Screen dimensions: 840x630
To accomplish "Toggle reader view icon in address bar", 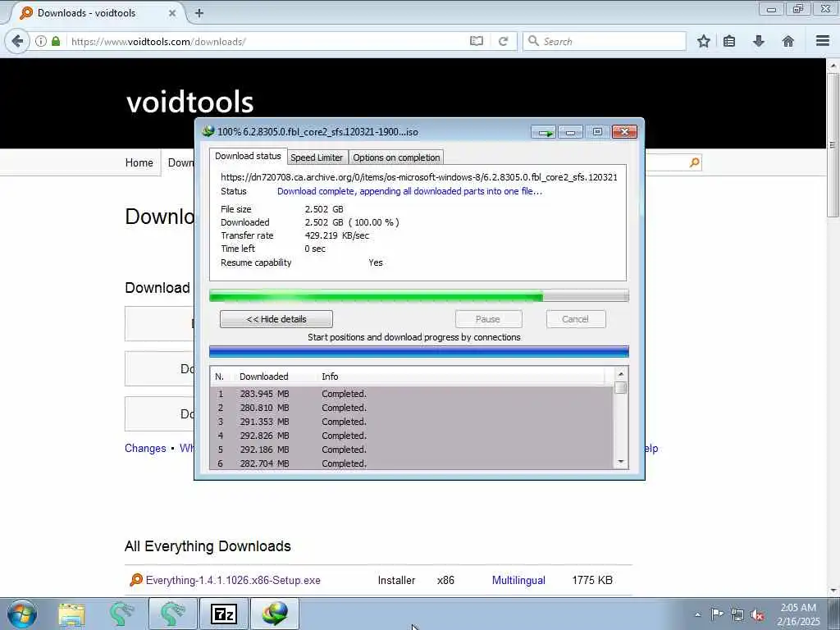I will tap(477, 41).
